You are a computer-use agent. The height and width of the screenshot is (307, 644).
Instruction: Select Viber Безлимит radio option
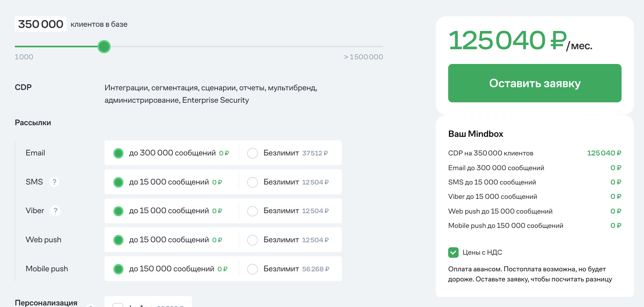(252, 211)
